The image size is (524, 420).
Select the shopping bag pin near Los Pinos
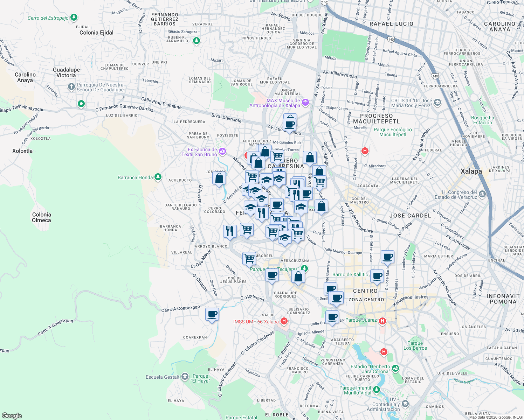pos(220,178)
